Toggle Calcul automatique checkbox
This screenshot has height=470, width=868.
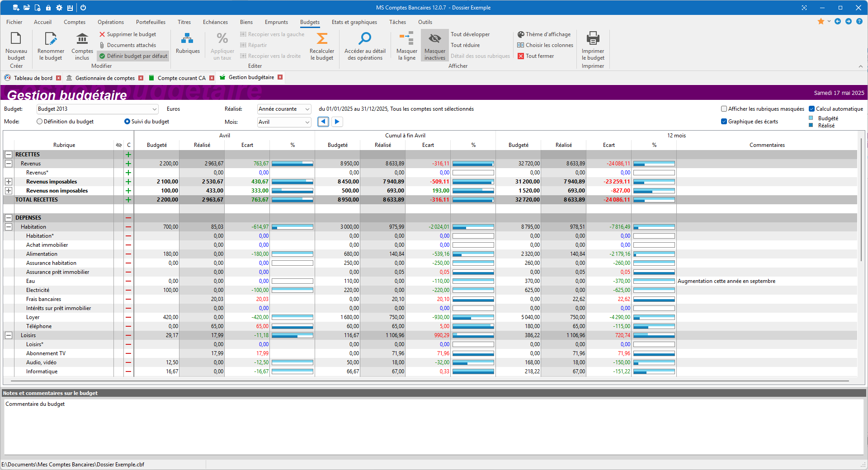(x=812, y=109)
